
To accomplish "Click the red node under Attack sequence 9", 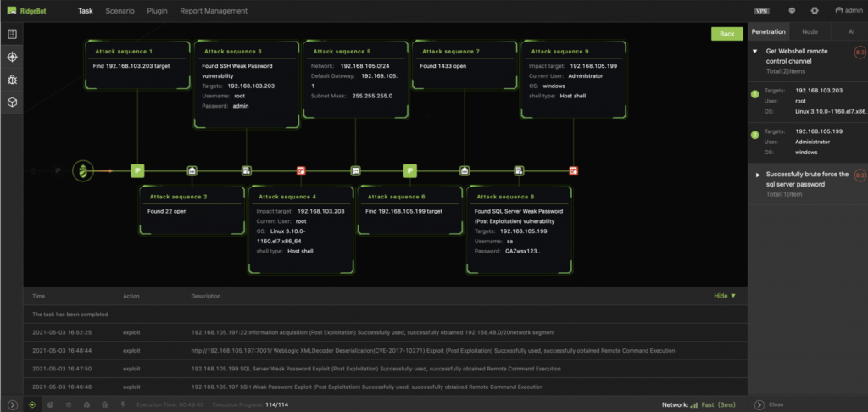I will [x=574, y=170].
